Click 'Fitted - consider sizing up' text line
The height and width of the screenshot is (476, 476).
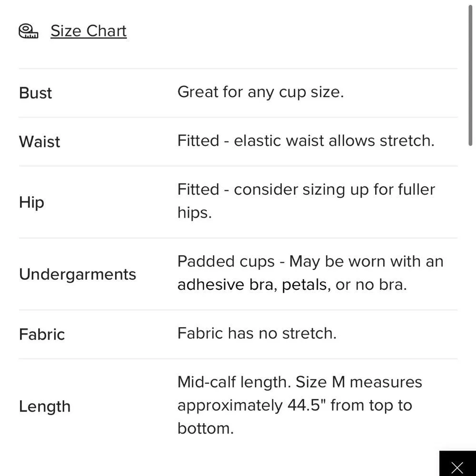coord(306,190)
